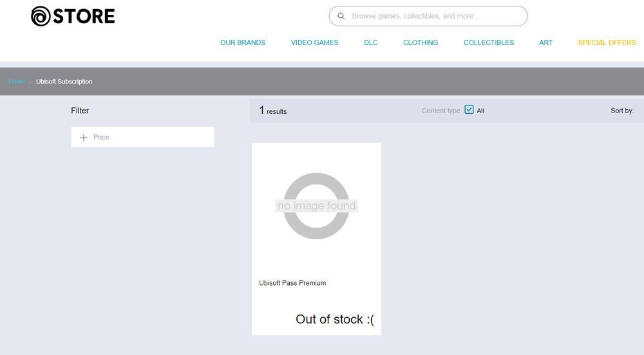Open the Sort by dropdown
This screenshot has width=644, height=355.
[622, 111]
